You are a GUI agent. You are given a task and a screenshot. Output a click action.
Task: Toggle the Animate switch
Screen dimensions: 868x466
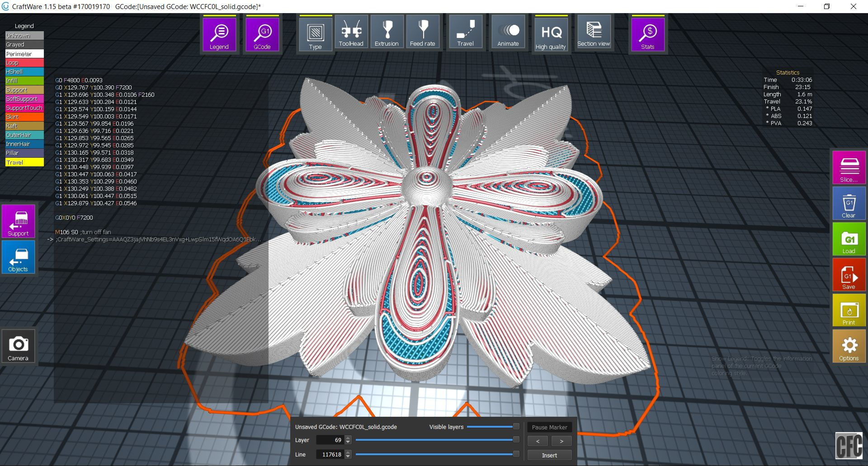[508, 32]
